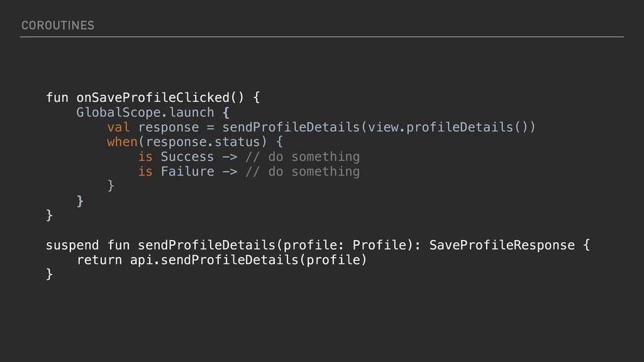The image size is (644, 362).
Task: Click the api.sendProfileDetails(profile) call
Action: (248, 260)
